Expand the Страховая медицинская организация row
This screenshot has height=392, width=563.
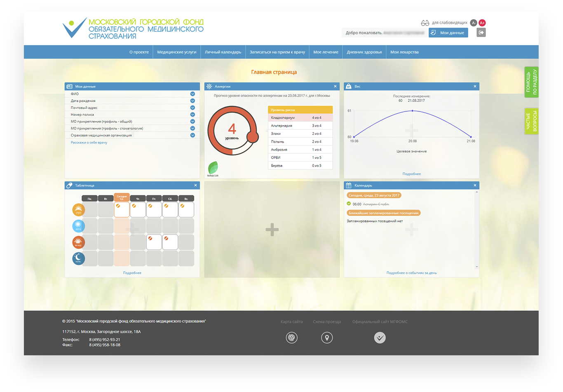(x=192, y=135)
